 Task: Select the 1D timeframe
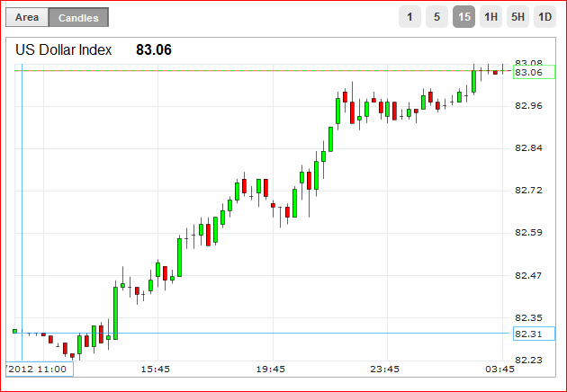pyautogui.click(x=544, y=16)
